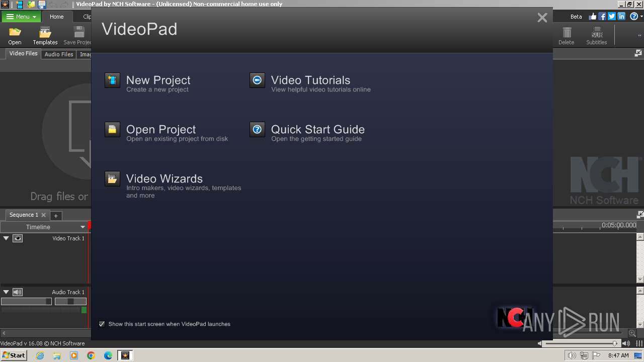Launch Microsoft Edge from taskbar
Viewport: 644px width, 362px height.
tap(108, 355)
